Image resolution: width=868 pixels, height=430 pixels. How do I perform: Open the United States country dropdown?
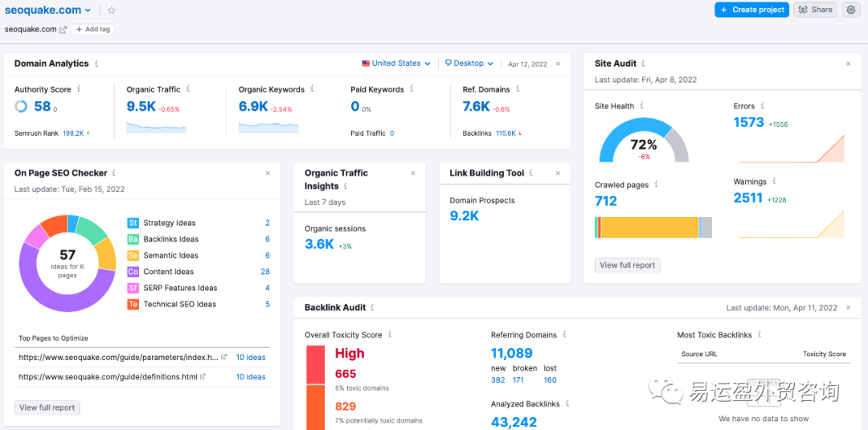(396, 63)
